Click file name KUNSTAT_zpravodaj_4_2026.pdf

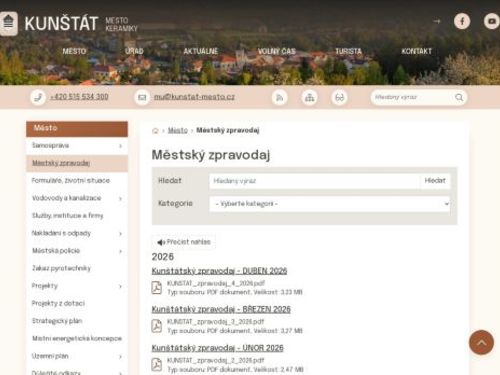[216, 283]
